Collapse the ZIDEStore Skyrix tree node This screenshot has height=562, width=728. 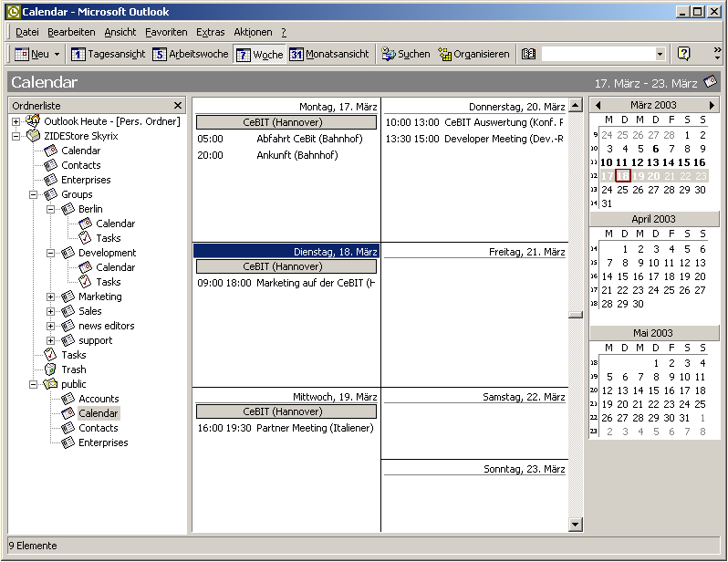[x=16, y=137]
